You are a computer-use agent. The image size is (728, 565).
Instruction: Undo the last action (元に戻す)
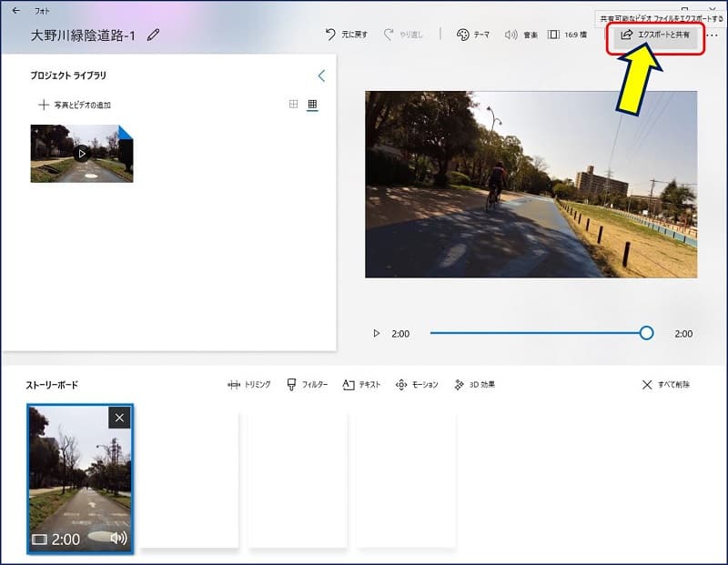click(347, 35)
